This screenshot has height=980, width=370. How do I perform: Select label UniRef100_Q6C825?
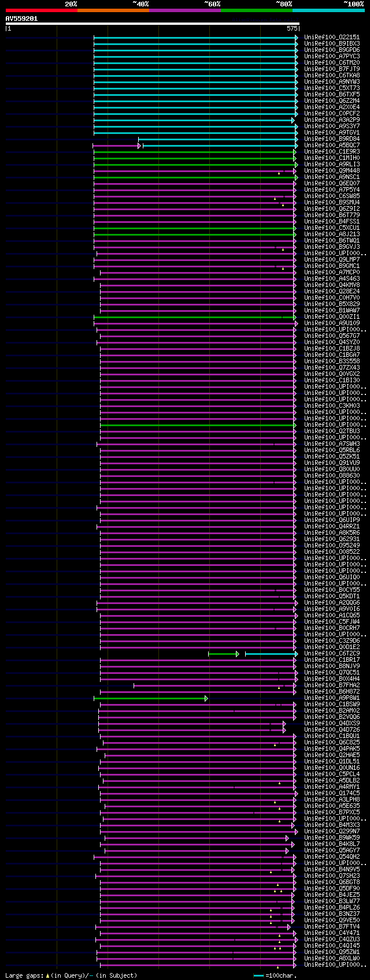(332, 742)
